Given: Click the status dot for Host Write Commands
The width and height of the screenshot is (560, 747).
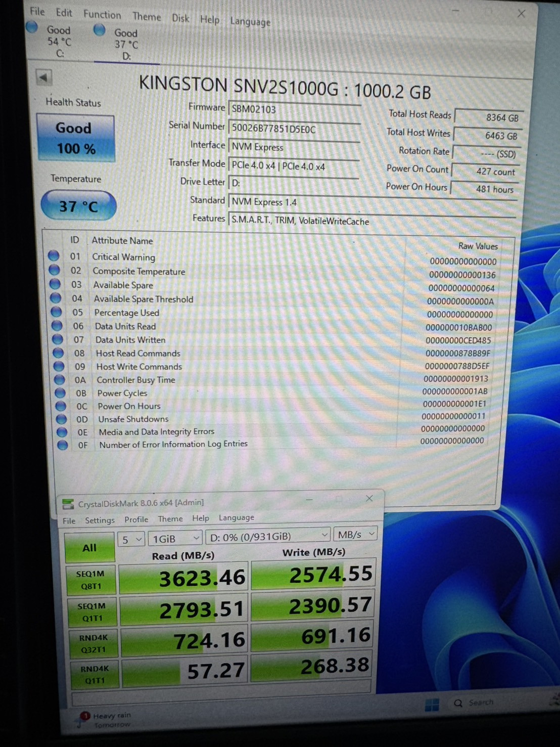Looking at the screenshot, I should pyautogui.click(x=59, y=366).
